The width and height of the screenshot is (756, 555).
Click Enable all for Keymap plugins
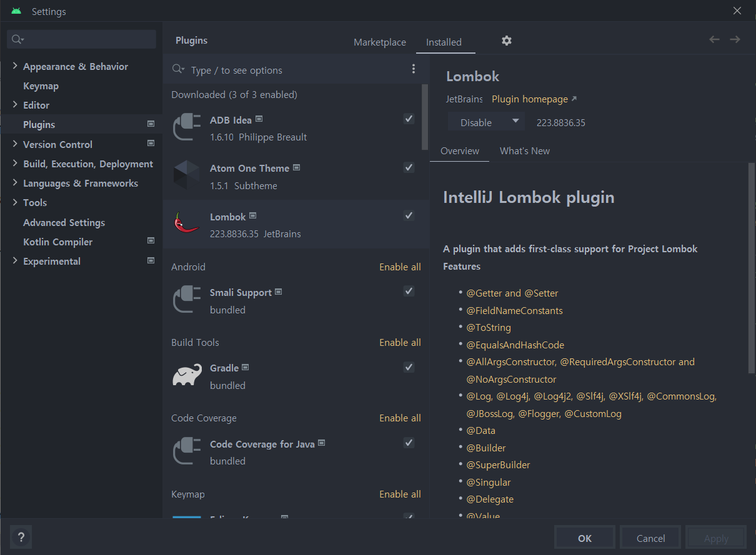(400, 494)
